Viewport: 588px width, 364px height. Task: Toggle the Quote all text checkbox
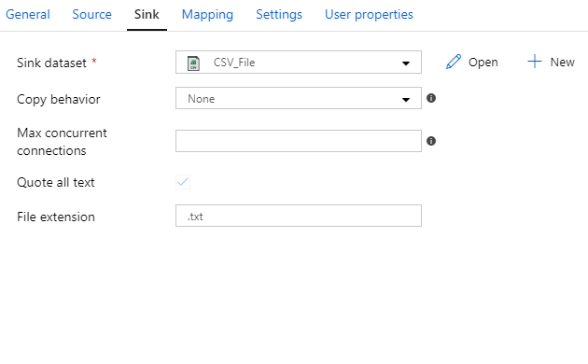(183, 182)
